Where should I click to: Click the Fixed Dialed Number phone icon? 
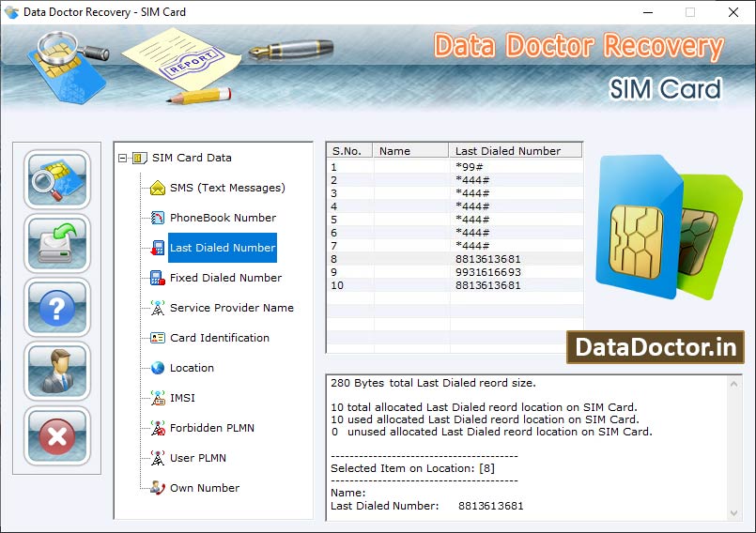(158, 278)
